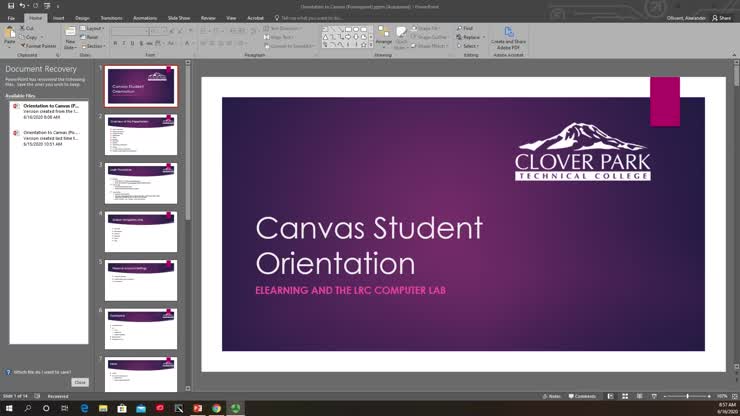This screenshot has height=416, width=740.
Task: Close the Document Recovery pane with Close button
Action: pos(80,382)
